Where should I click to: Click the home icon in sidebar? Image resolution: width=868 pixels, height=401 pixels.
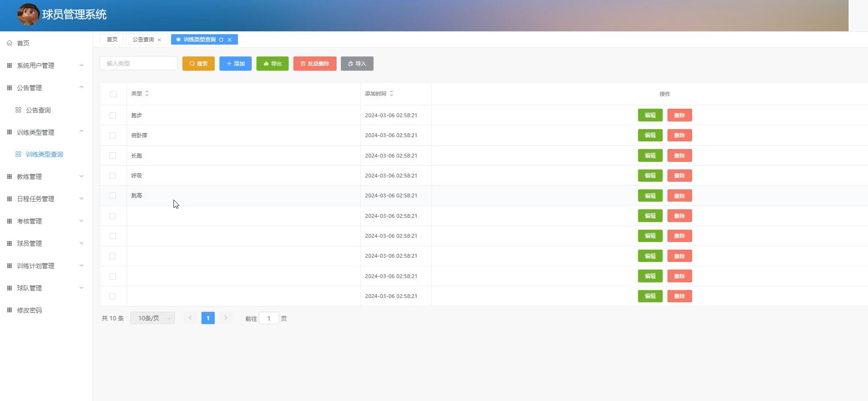(x=9, y=43)
